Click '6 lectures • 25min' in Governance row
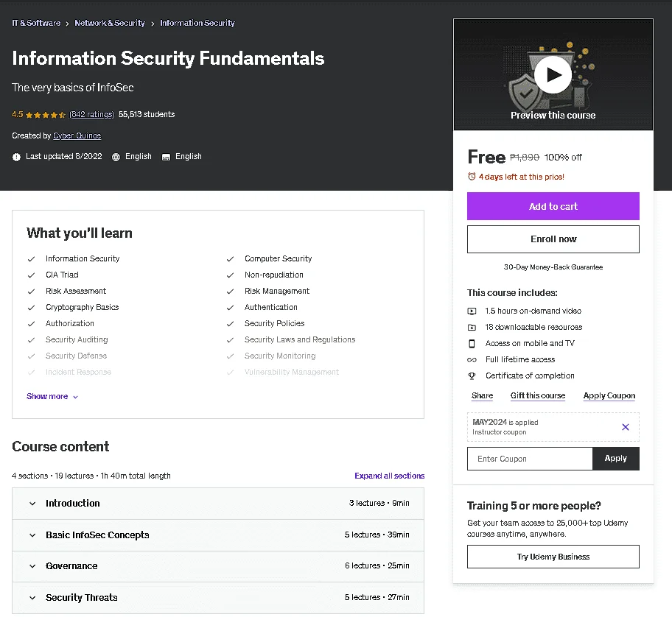Screen dimensions: 672x617 click(x=377, y=566)
